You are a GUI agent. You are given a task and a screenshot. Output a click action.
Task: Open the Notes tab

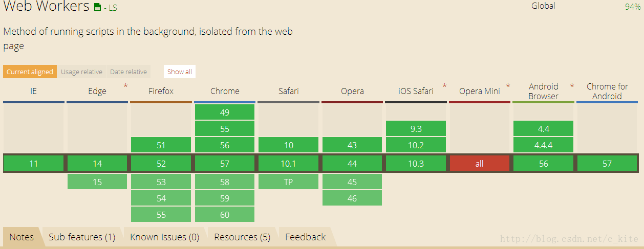(x=22, y=237)
